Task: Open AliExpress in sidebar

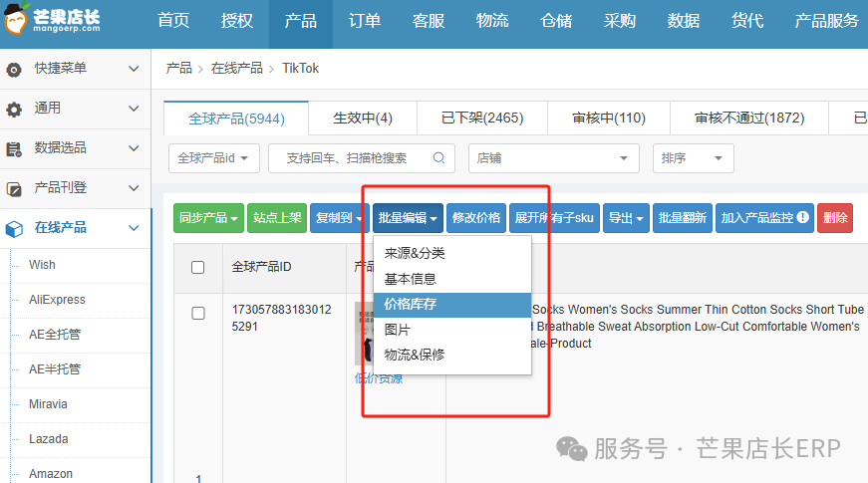Action: click(57, 300)
